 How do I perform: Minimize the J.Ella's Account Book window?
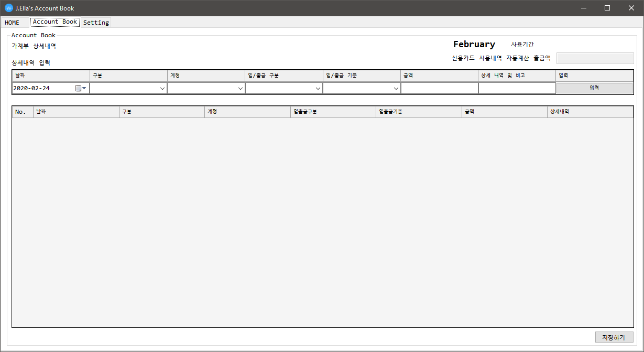click(x=584, y=8)
